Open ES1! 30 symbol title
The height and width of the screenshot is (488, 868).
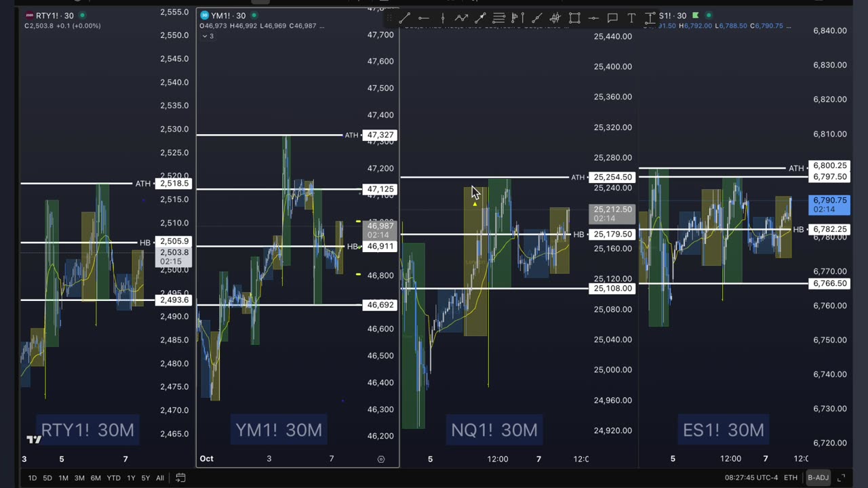[672, 16]
